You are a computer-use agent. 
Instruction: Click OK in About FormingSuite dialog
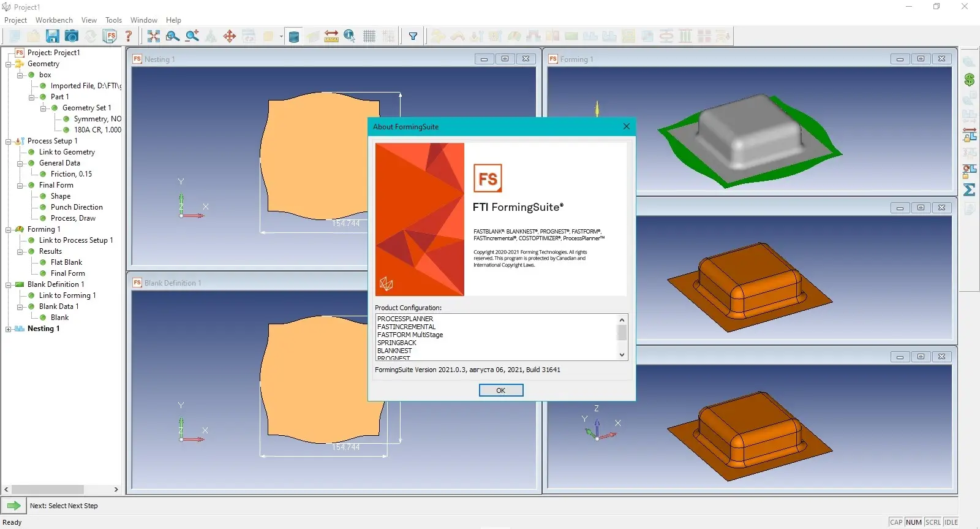pos(501,390)
